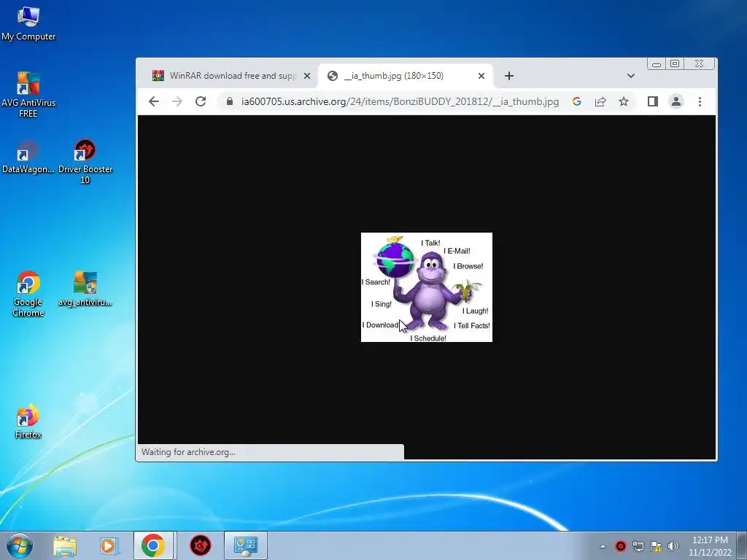
Task: Open a new tab with plus button
Action: [x=508, y=76]
